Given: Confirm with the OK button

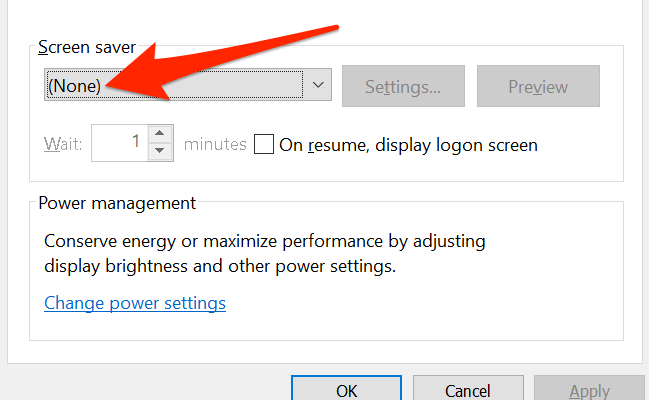Looking at the screenshot, I should click(346, 389).
